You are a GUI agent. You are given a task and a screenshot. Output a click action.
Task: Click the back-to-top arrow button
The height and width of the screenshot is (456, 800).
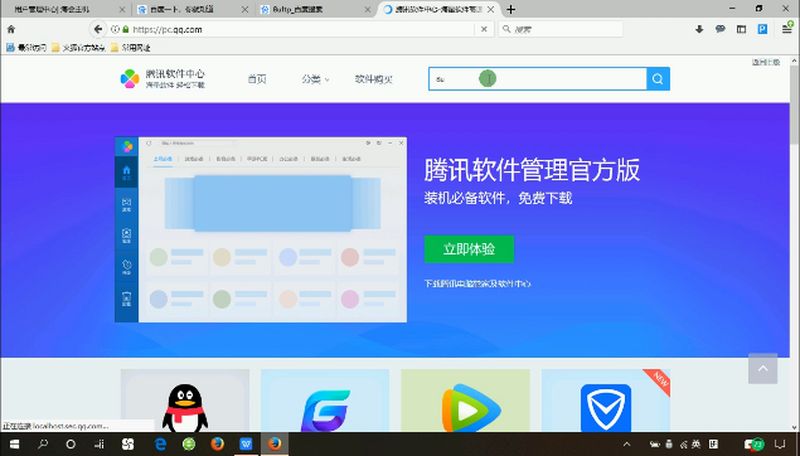click(763, 368)
